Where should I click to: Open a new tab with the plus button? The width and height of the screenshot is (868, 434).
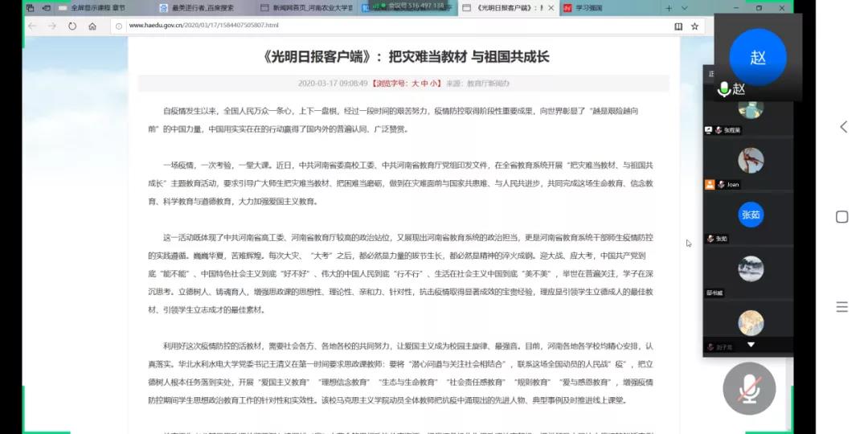point(669,8)
